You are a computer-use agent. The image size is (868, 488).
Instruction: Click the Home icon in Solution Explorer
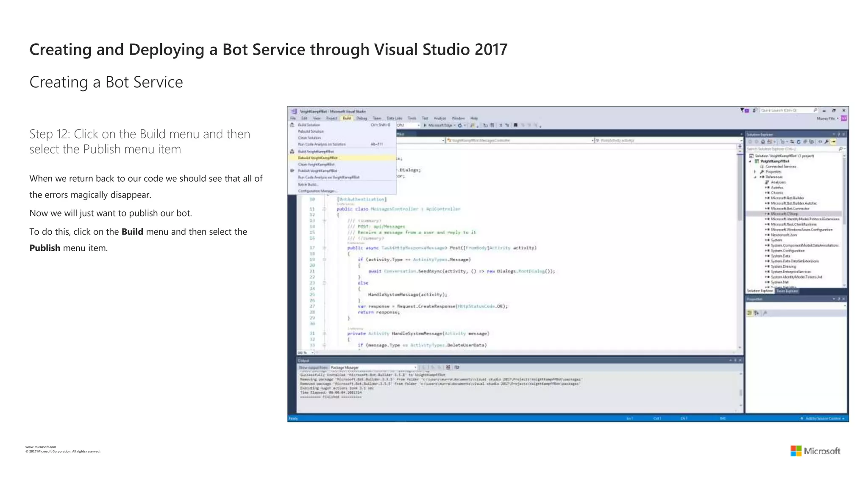pyautogui.click(x=763, y=142)
